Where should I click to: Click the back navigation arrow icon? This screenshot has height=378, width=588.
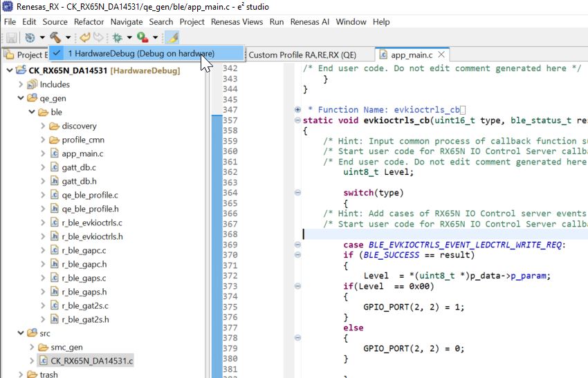coord(85,37)
